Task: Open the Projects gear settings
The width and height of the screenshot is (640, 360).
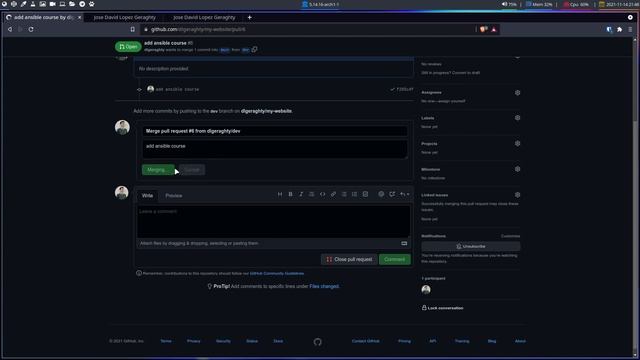Action: [x=517, y=143]
